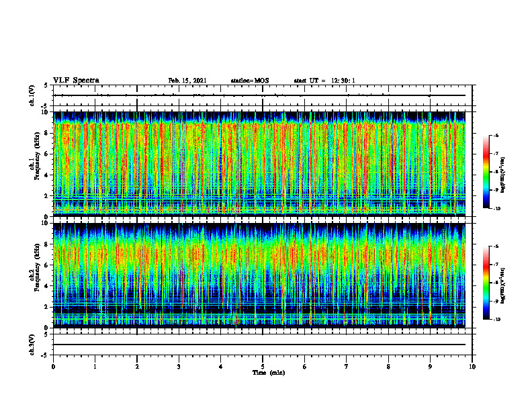The height and width of the screenshot is (411, 532).
Task: Click the time axis tick label "3"
Action: (x=179, y=367)
